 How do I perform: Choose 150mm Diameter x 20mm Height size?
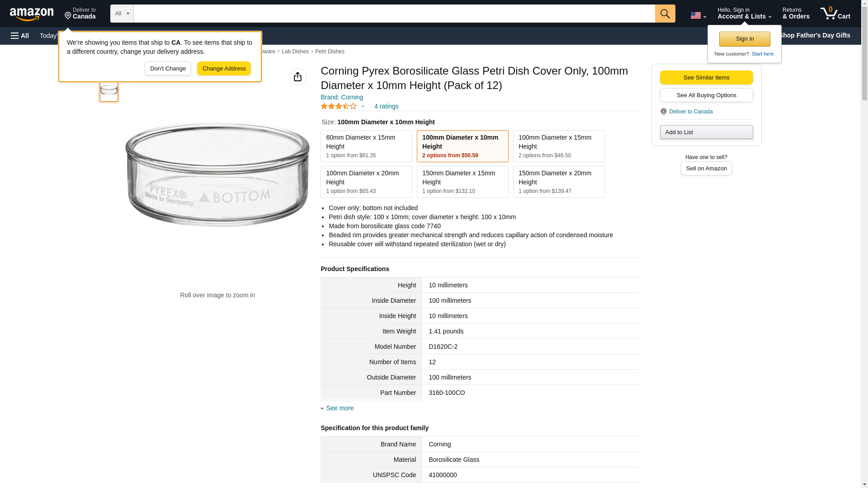[558, 182]
